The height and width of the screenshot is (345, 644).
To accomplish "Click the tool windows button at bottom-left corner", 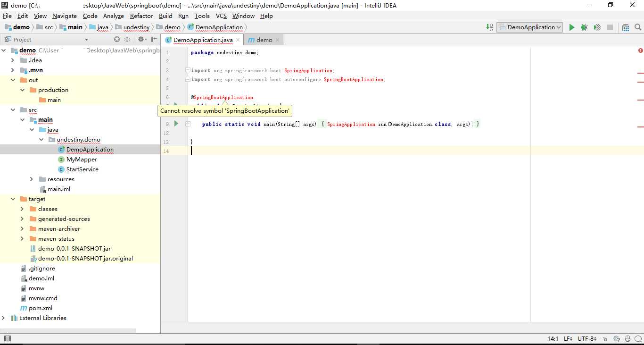I will pyautogui.click(x=7, y=339).
